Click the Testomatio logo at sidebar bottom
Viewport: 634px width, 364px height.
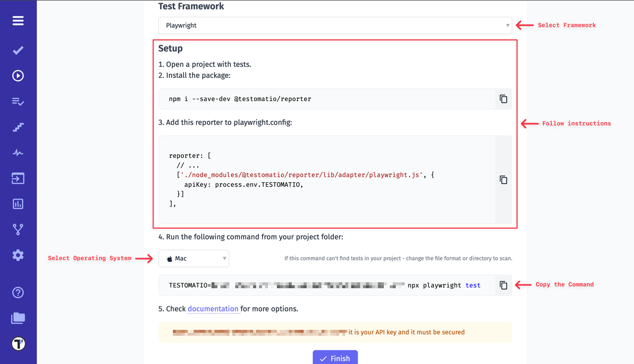(x=18, y=343)
